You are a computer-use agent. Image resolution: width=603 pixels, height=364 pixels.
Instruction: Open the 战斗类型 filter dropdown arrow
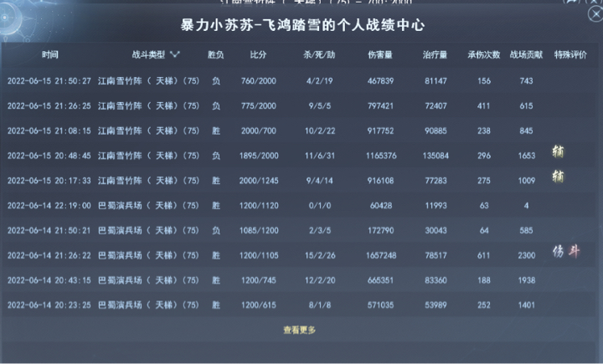coord(175,55)
